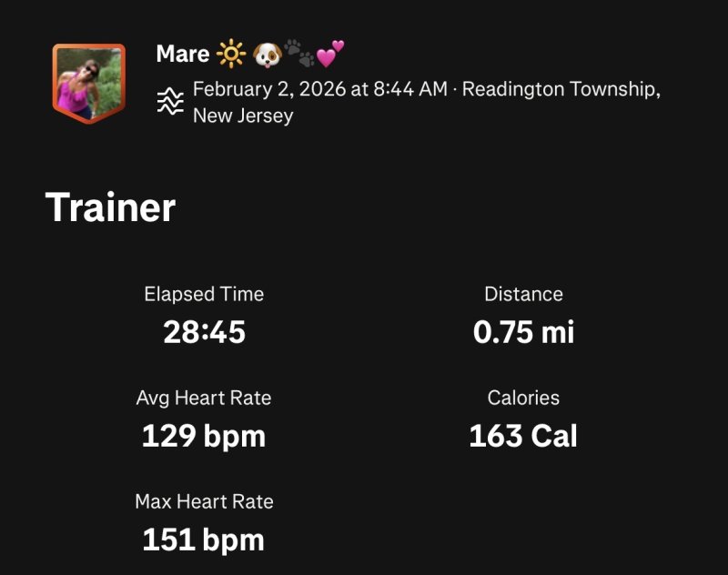Click the Max Heart Rate label
Screen dimensions: 728x575
[x=204, y=501]
